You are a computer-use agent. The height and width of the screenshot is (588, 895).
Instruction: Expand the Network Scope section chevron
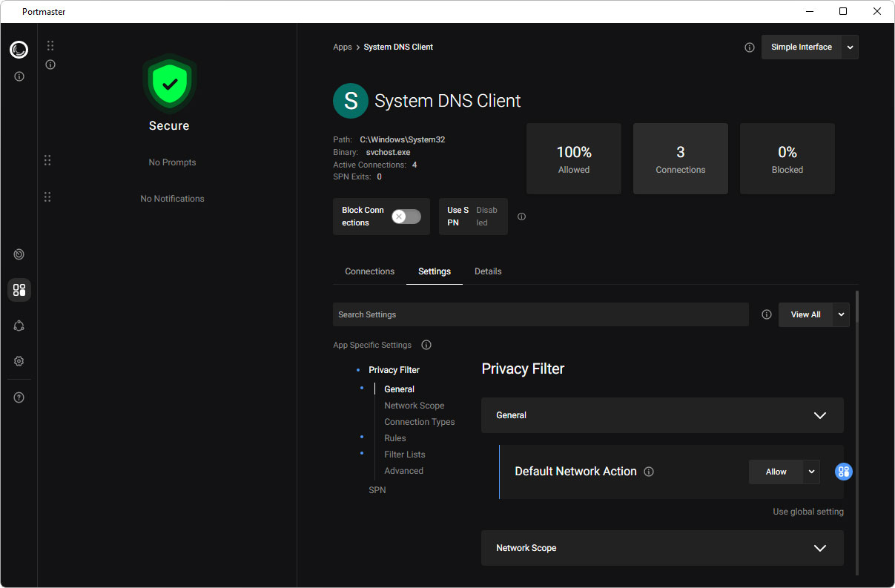point(819,548)
